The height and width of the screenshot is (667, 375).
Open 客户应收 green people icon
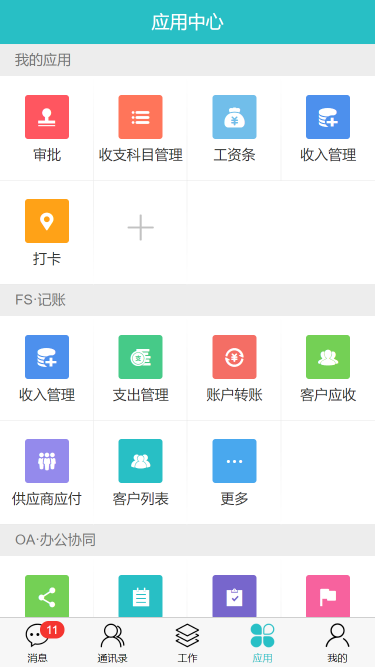point(328,357)
